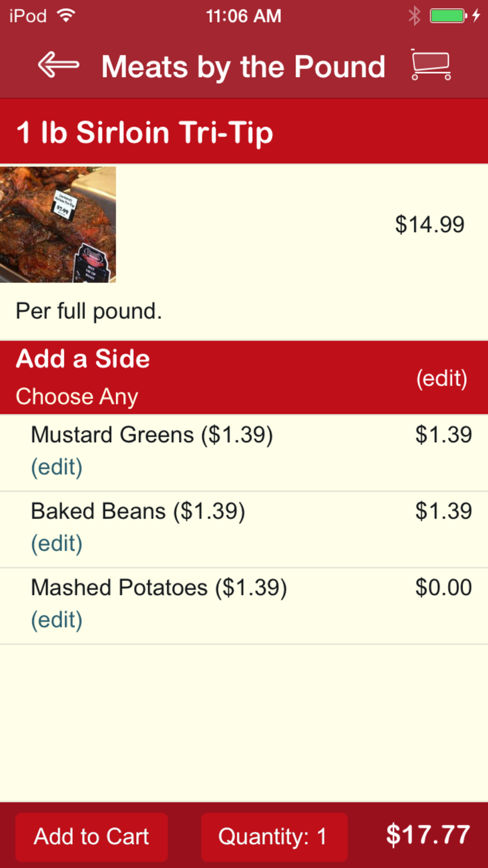
Task: Edit the Baked Beans side
Action: (57, 544)
